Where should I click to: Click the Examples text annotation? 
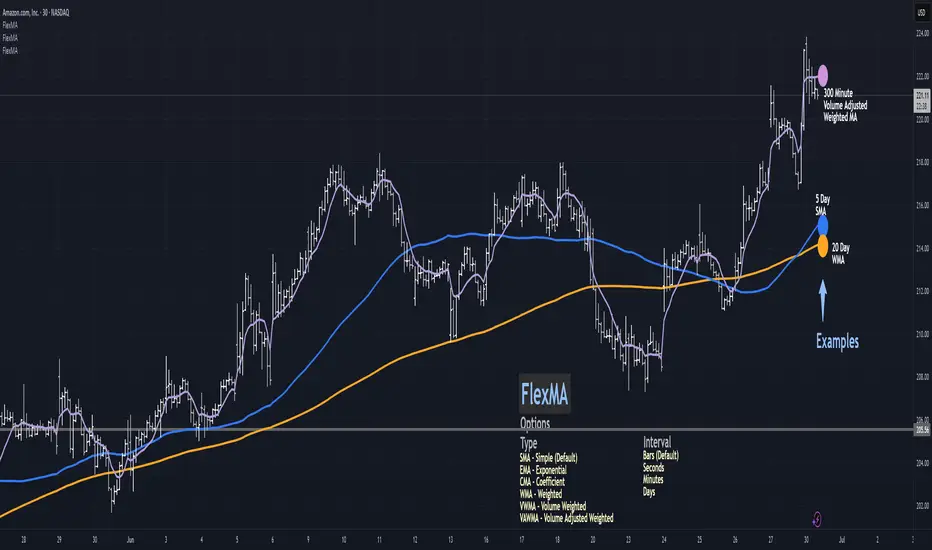[837, 342]
